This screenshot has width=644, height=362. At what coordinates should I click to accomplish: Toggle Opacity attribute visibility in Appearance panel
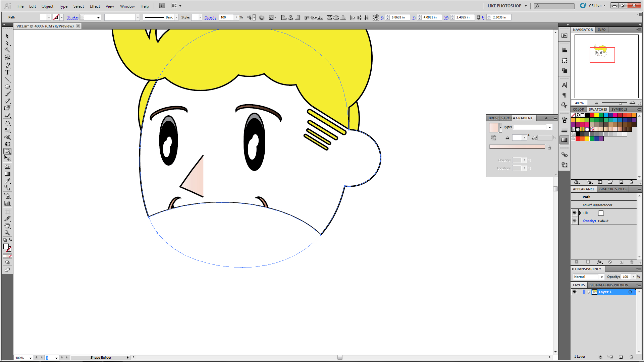click(x=574, y=221)
